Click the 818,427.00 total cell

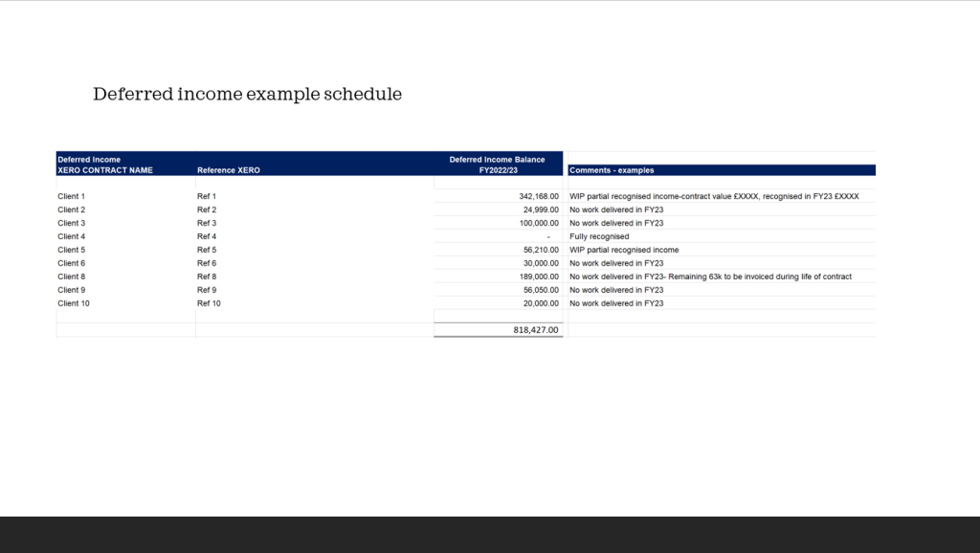[x=536, y=330]
